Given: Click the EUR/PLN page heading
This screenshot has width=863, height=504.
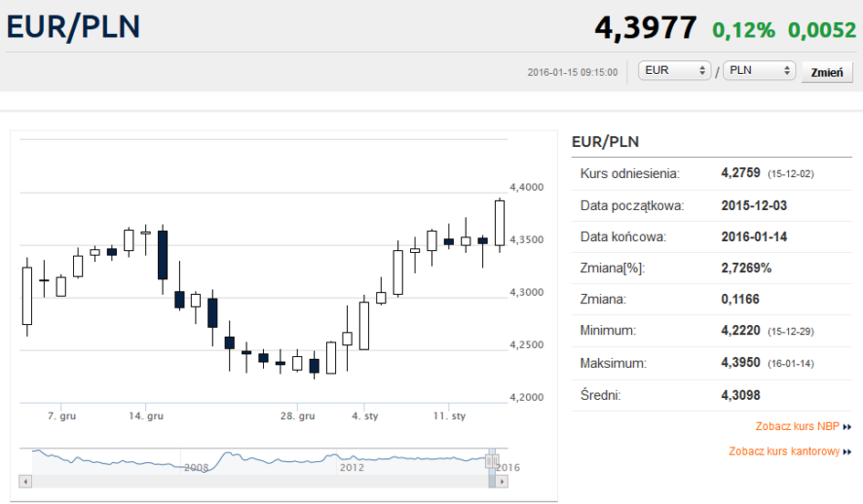Looking at the screenshot, I should click(73, 27).
